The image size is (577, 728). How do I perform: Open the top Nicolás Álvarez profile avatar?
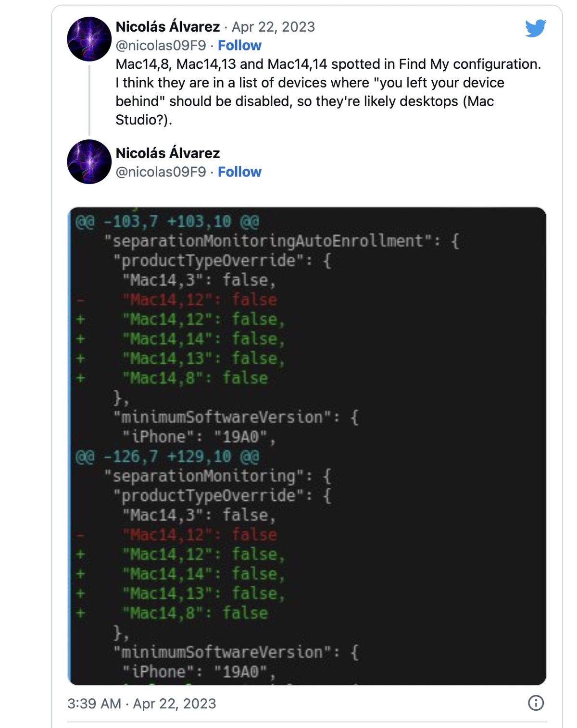[89, 39]
